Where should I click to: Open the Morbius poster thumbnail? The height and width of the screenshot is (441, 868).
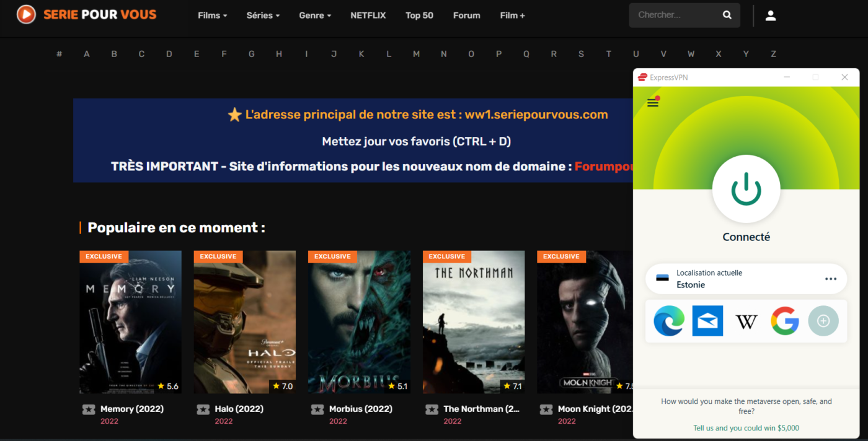coord(359,322)
